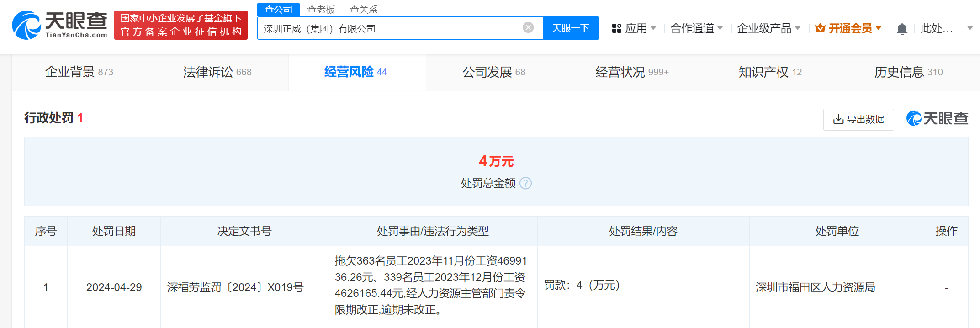Switch to the 查关系 search tab
The image size is (980, 328).
(x=364, y=10)
